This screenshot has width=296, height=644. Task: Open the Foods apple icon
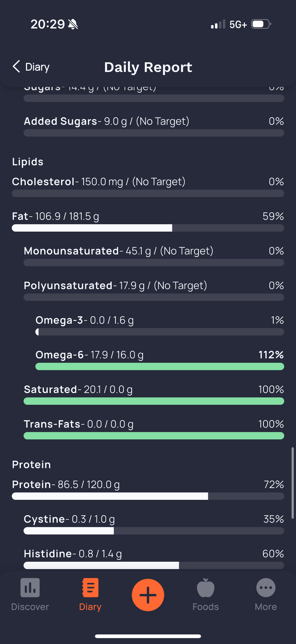point(206,588)
